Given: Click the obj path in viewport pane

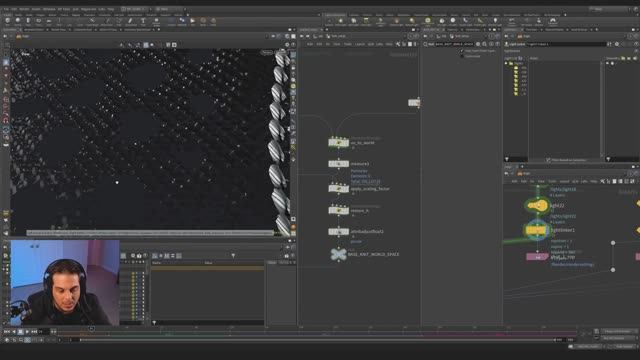Looking at the screenshot, I should (x=24, y=36).
